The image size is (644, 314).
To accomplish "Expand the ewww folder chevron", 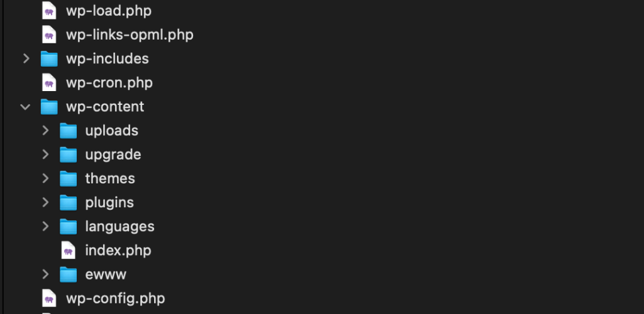I will 45,274.
